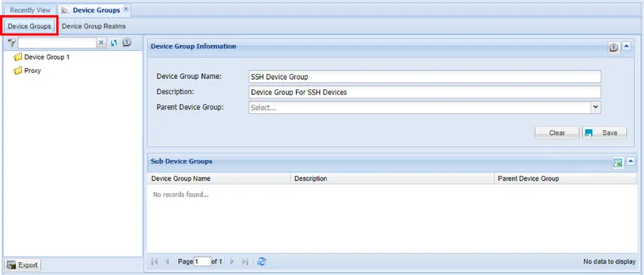Close the Device Groups tab
The width and height of the screenshot is (644, 275).
pyautogui.click(x=126, y=9)
